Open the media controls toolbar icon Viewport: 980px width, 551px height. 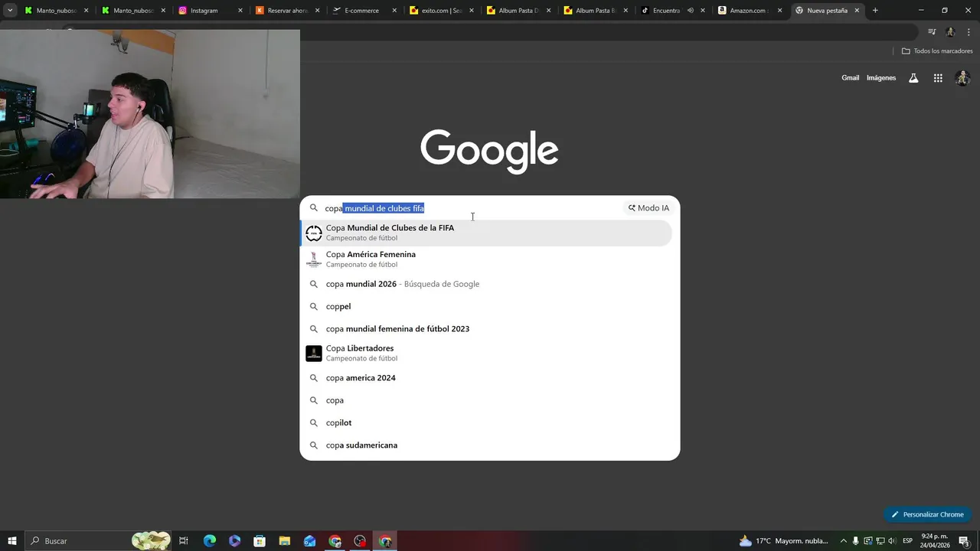pos(932,32)
